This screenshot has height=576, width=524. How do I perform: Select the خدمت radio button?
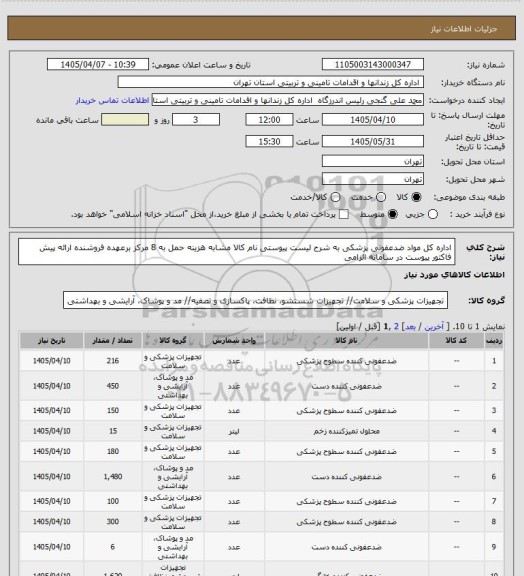tap(381, 197)
